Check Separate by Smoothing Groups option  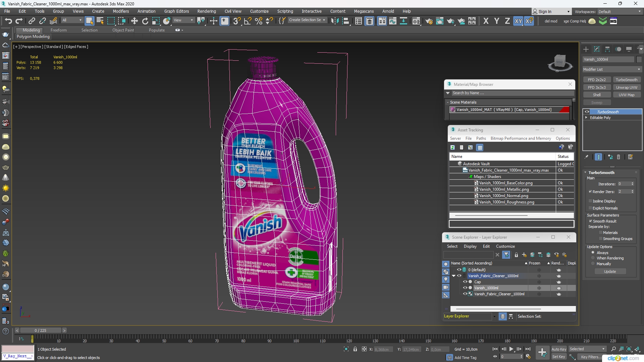coord(601,239)
